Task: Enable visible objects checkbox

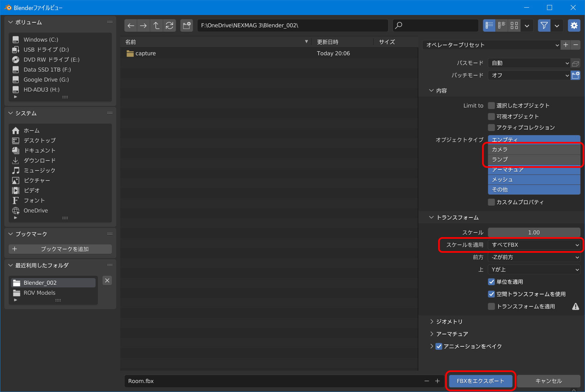Action: coord(491,117)
